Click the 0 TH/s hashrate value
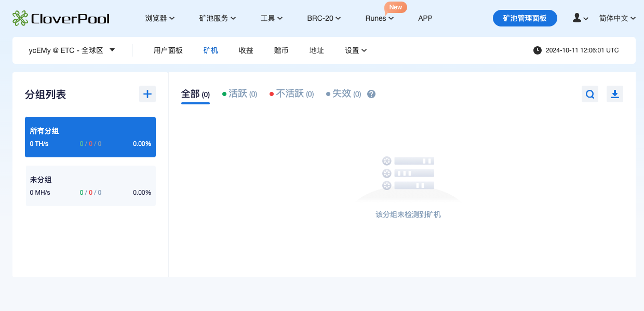This screenshot has width=644, height=311. coord(39,144)
